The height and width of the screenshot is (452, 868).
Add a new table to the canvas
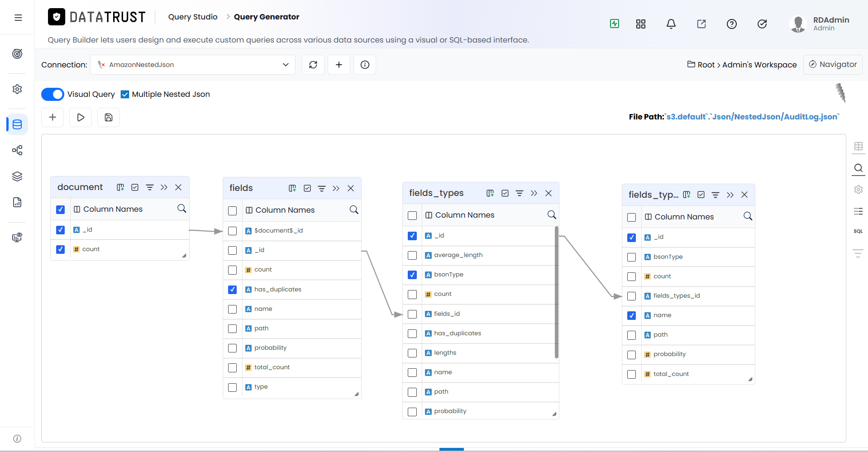coord(52,117)
